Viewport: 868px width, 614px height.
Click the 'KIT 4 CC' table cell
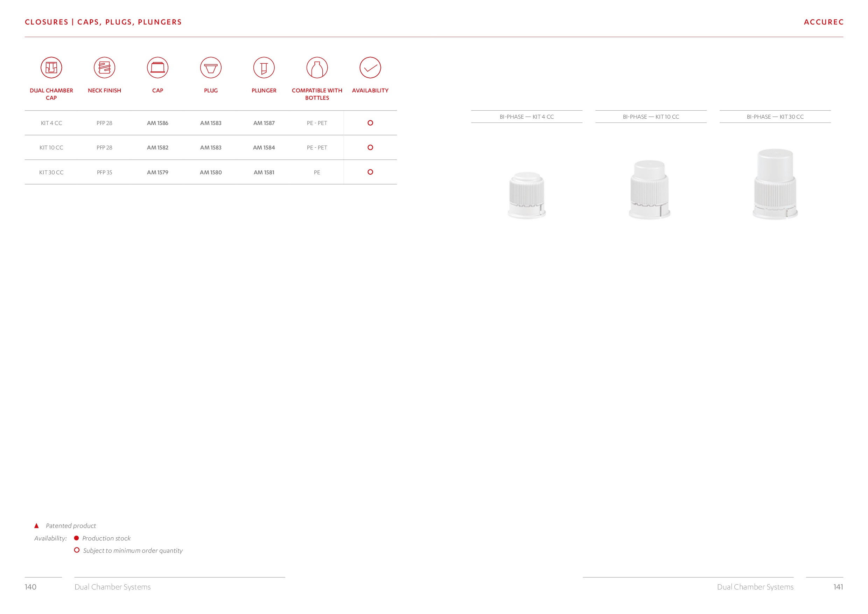[51, 123]
